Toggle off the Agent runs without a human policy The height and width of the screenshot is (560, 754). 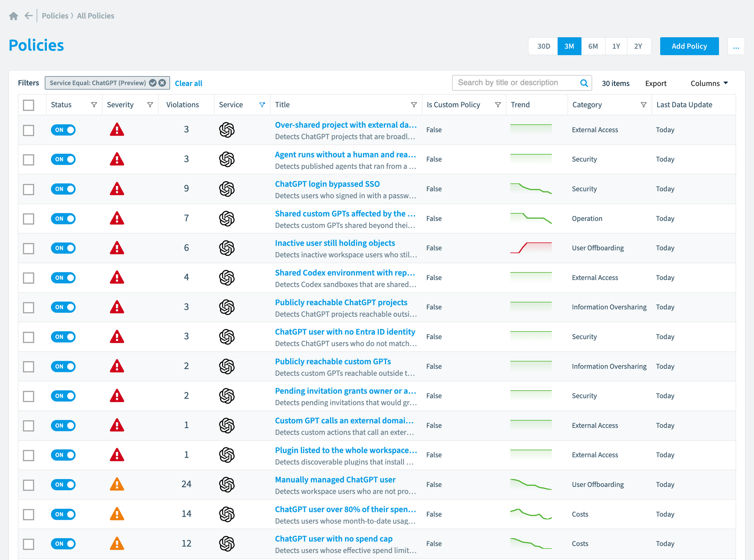point(63,159)
